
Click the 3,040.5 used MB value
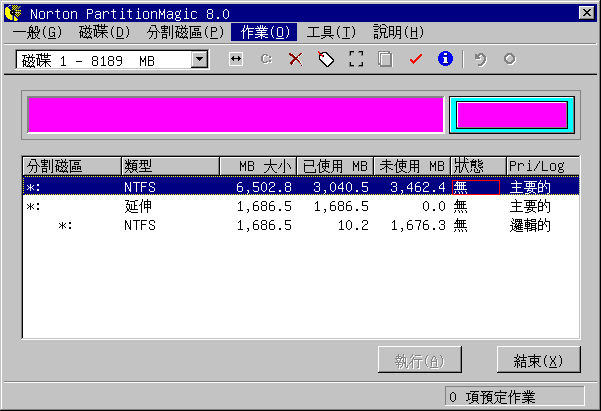click(341, 187)
